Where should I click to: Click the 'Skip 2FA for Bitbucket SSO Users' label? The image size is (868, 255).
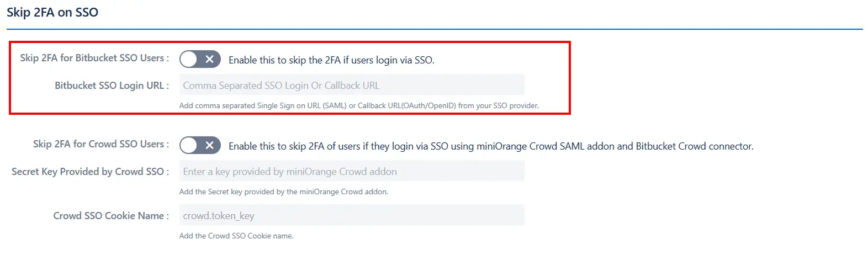click(94, 58)
